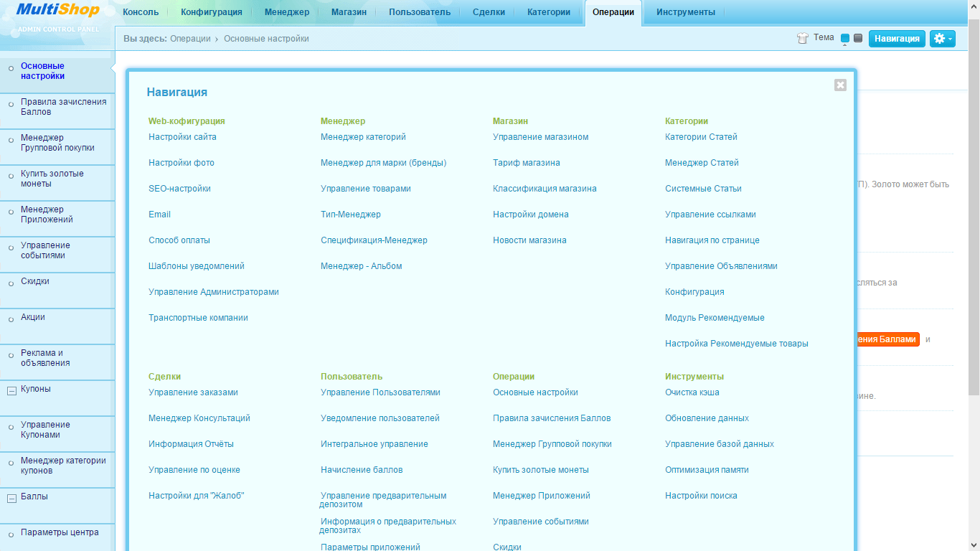The width and height of the screenshot is (980, 551).
Task: Go to Настройки поиска
Action: click(x=701, y=496)
